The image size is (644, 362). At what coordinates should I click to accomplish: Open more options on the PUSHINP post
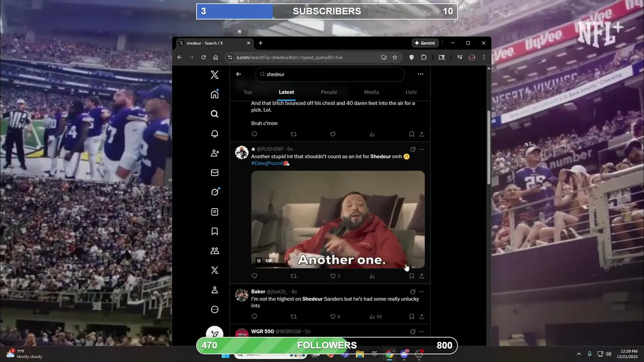click(x=422, y=149)
